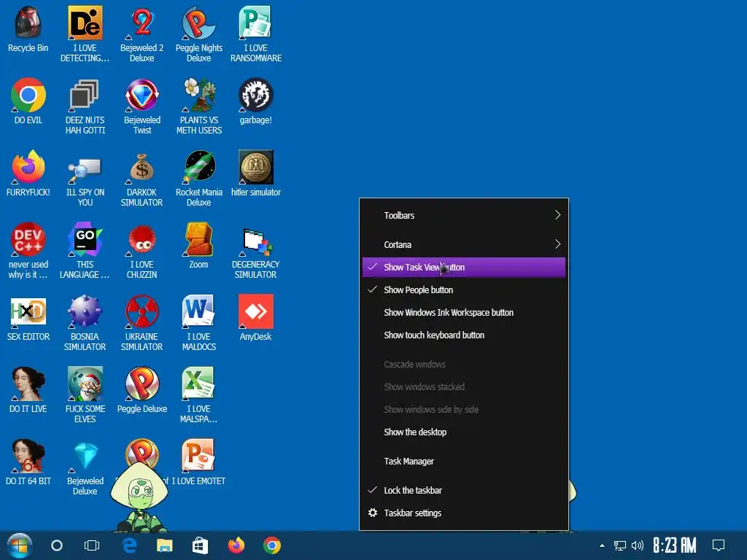Enable Show touch keyboard button

tap(463, 335)
